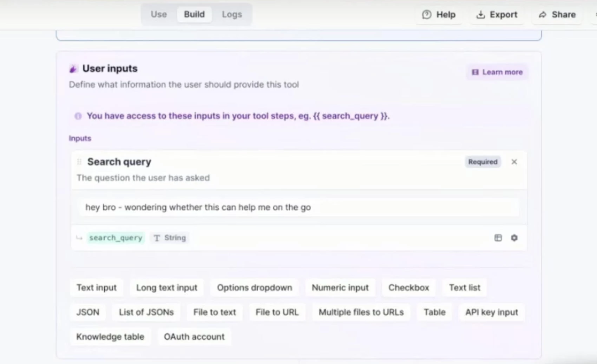Click the search_query variable chip

pos(116,238)
